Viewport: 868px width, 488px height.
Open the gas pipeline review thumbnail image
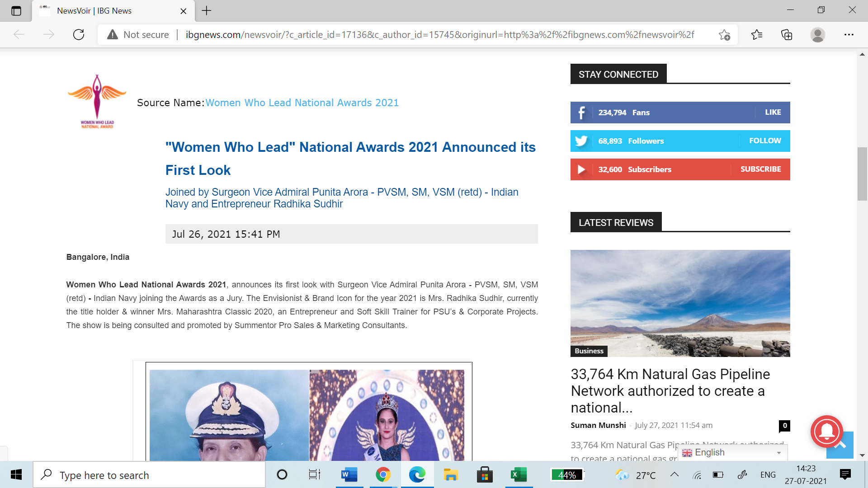pos(680,303)
